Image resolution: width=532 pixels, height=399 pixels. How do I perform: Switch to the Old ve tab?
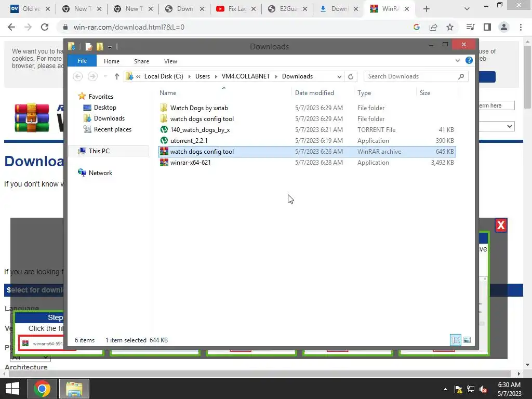[x=30, y=9]
